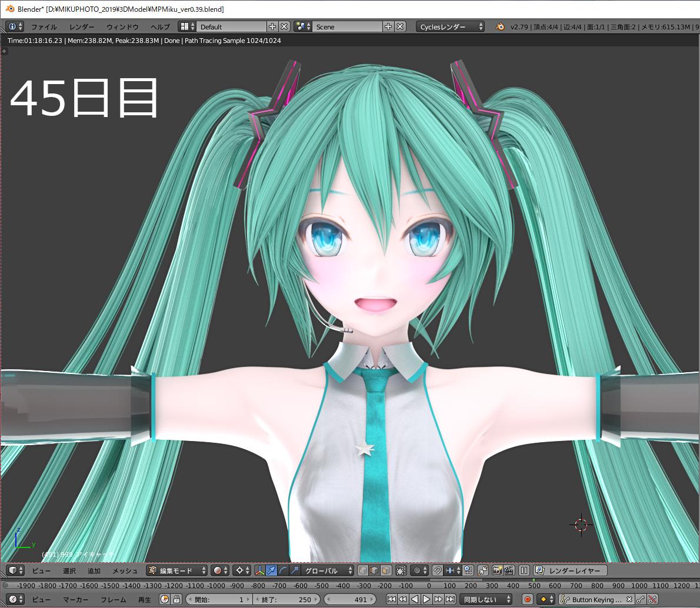This screenshot has width=700, height=608.
Task: Jump to the first frame
Action: [392, 599]
